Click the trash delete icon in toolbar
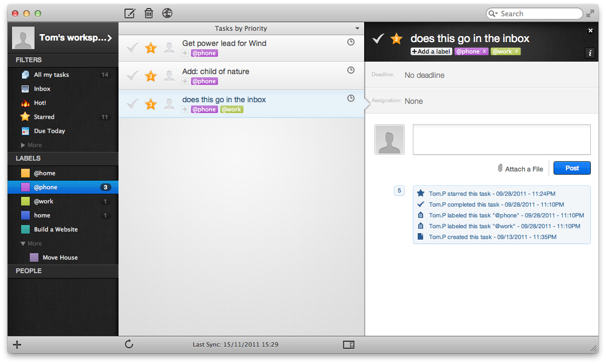This screenshot has width=606, height=364. pyautogui.click(x=149, y=14)
